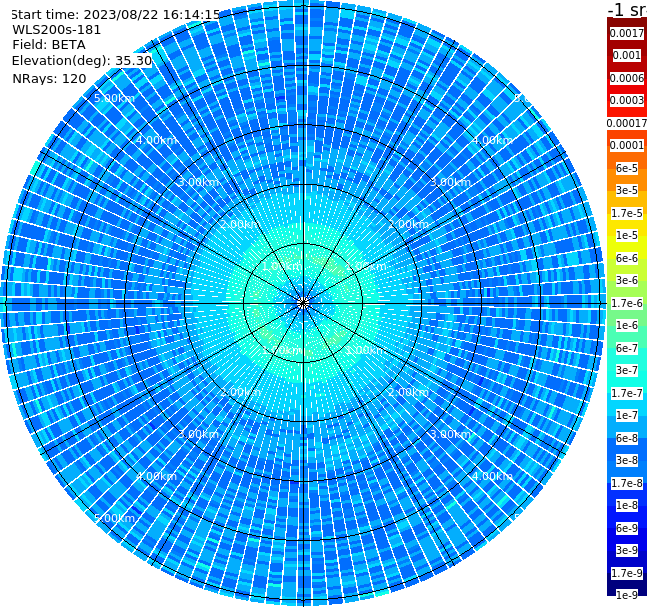
Task: Click the lower-right '4.00km' ring label
Action: click(x=493, y=476)
